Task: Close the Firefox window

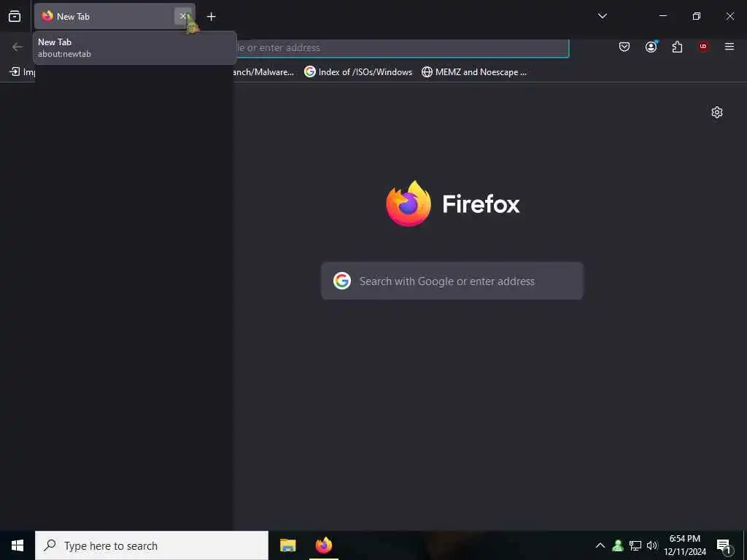Action: [x=729, y=16]
